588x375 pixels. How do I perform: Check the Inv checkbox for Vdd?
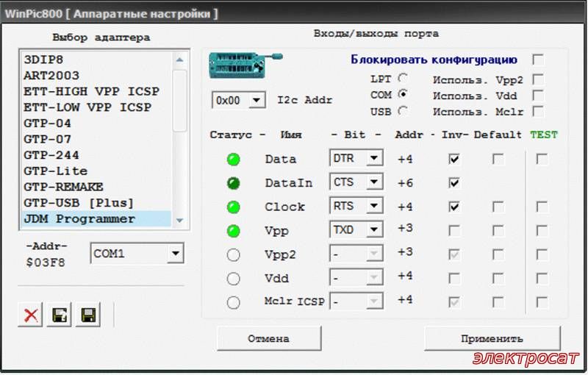click(x=454, y=278)
